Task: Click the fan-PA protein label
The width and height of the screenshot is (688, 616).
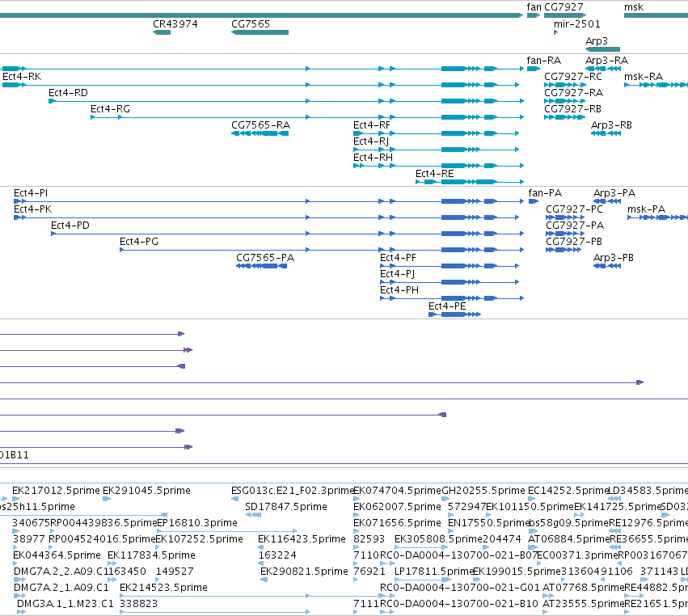Action: [x=545, y=193]
